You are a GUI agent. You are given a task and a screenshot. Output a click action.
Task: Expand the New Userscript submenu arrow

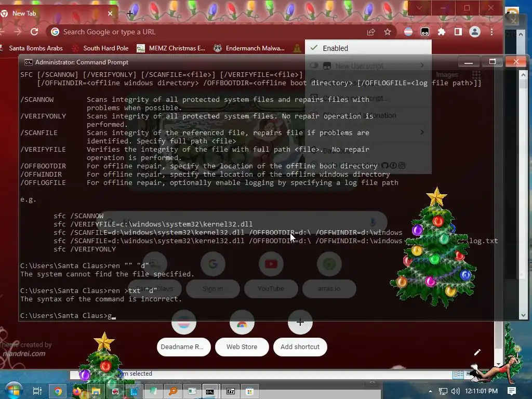coord(422,65)
